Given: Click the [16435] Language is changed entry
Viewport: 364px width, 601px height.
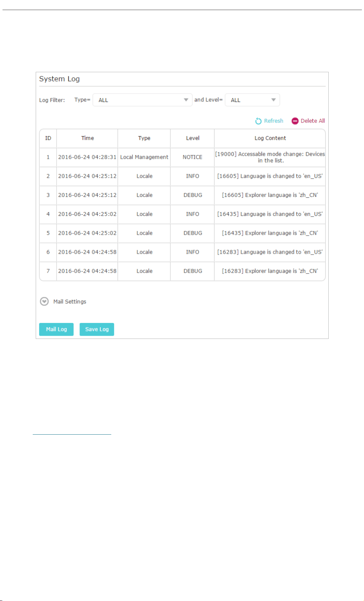Looking at the screenshot, I should (270, 214).
